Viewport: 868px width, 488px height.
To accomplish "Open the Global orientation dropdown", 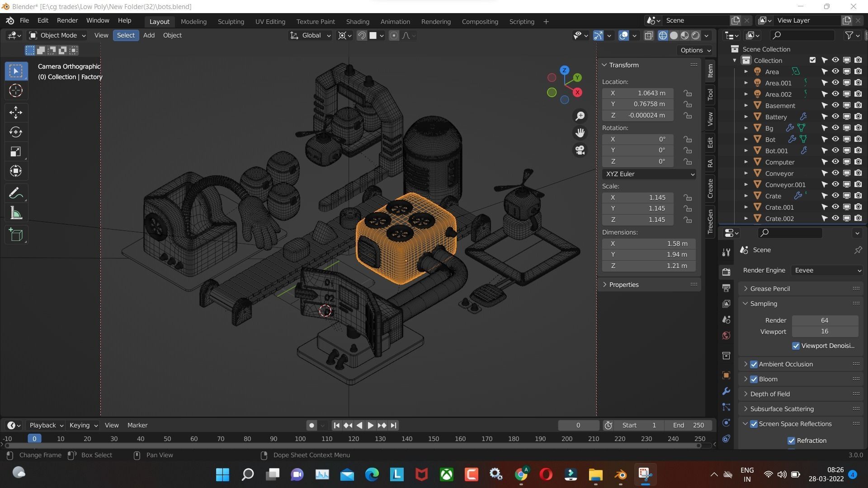I will (310, 35).
